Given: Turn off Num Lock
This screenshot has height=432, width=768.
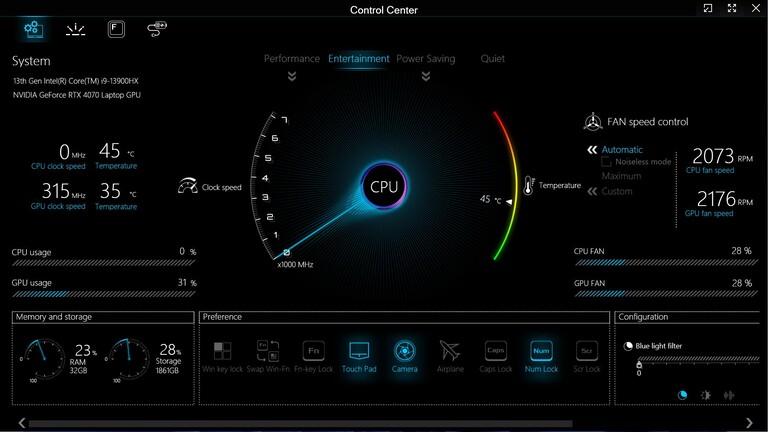Looking at the screenshot, I should point(541,357).
